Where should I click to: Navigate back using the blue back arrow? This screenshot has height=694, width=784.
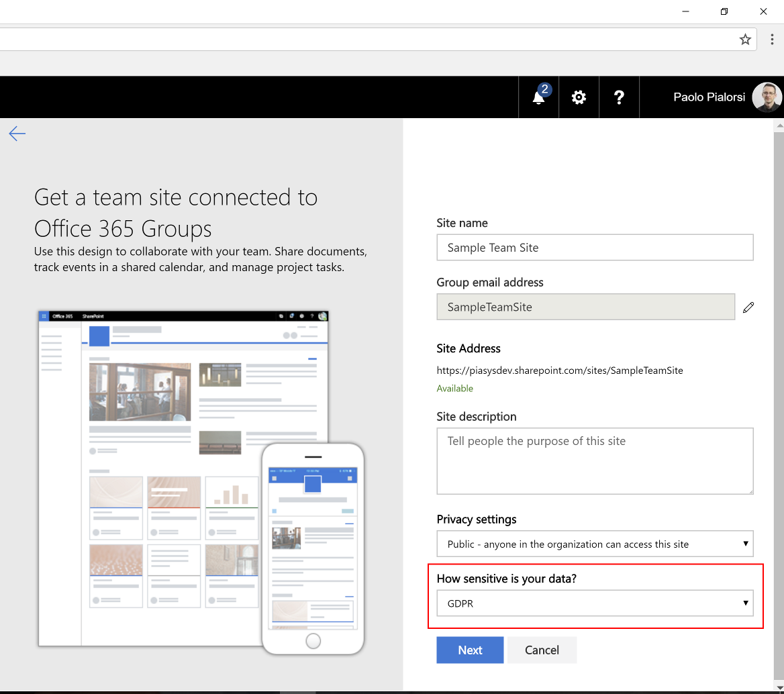(17, 134)
